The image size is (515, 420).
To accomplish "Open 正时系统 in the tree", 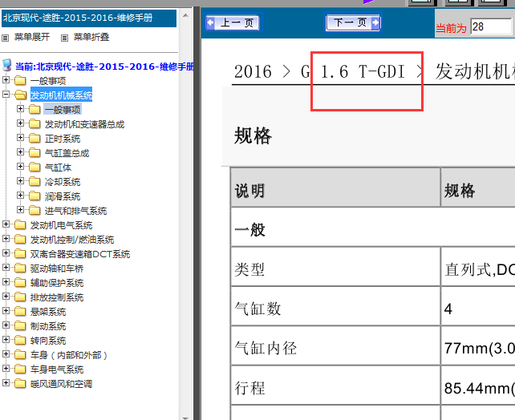I will (63, 139).
